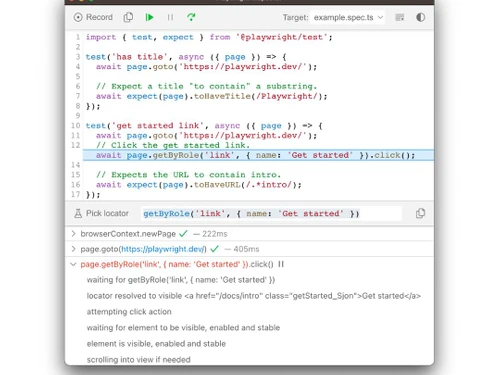Copy the locator with the copy icon
This screenshot has width=500, height=375.
point(420,213)
